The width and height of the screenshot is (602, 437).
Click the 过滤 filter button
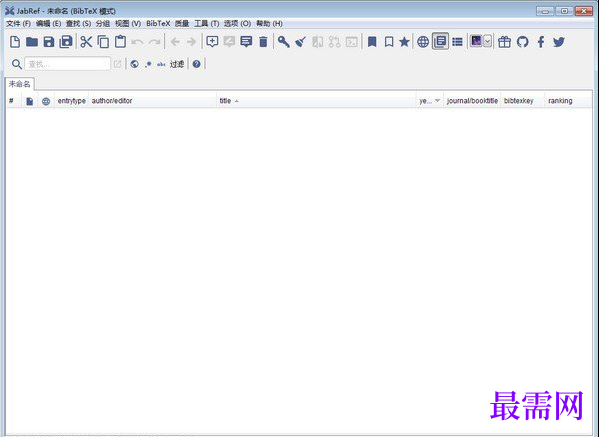(177, 64)
